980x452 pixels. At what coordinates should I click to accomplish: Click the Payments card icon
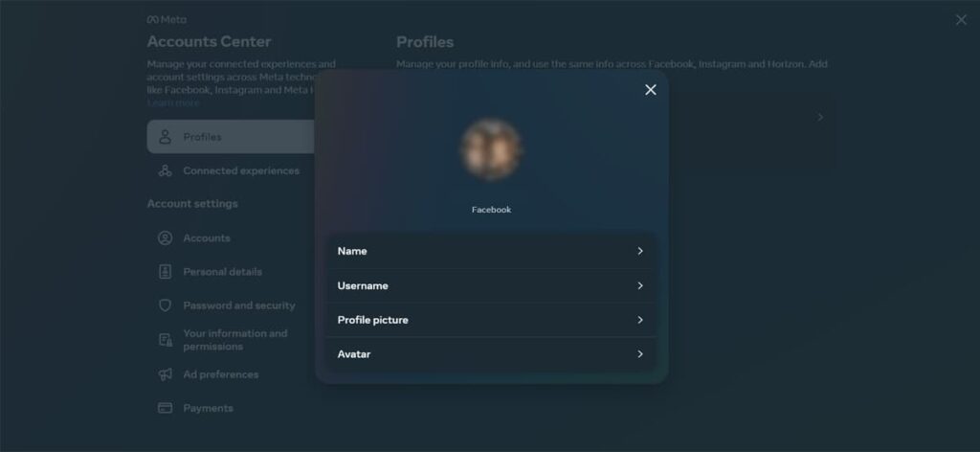point(165,408)
